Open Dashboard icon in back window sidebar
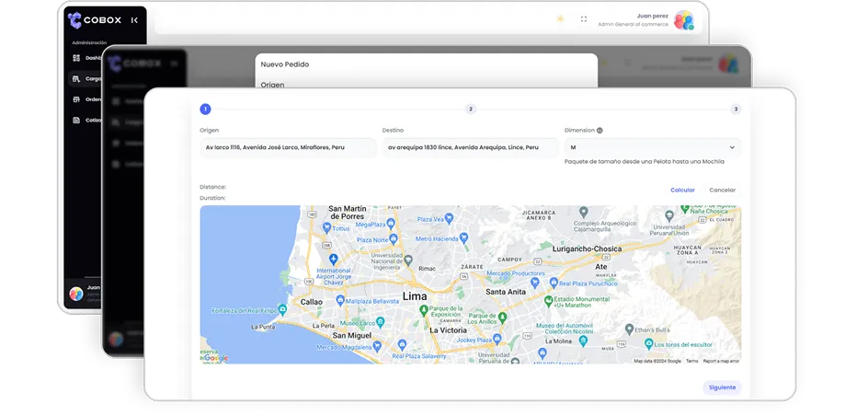The height and width of the screenshot is (416, 868). point(76,58)
